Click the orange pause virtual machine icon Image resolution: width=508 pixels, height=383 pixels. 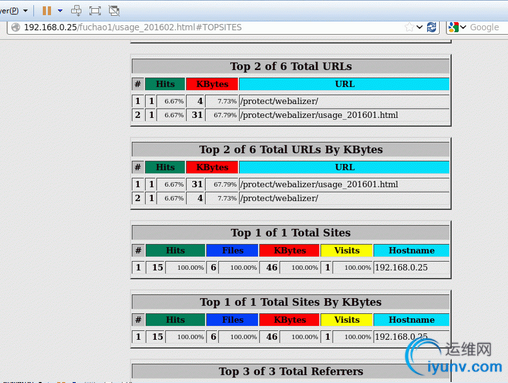[x=47, y=11]
